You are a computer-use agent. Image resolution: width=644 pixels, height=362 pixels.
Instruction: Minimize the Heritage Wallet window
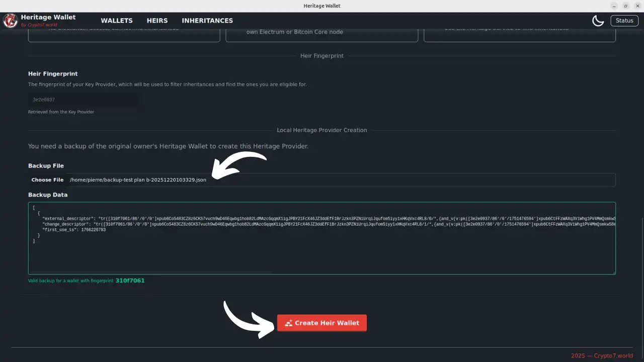pyautogui.click(x=614, y=6)
